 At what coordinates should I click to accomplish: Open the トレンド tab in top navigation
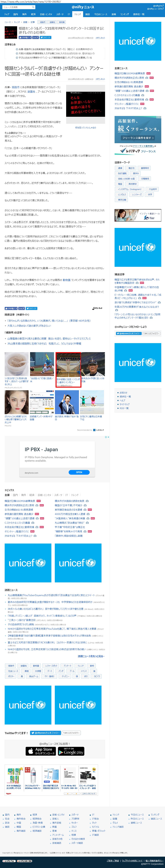tap(78, 14)
